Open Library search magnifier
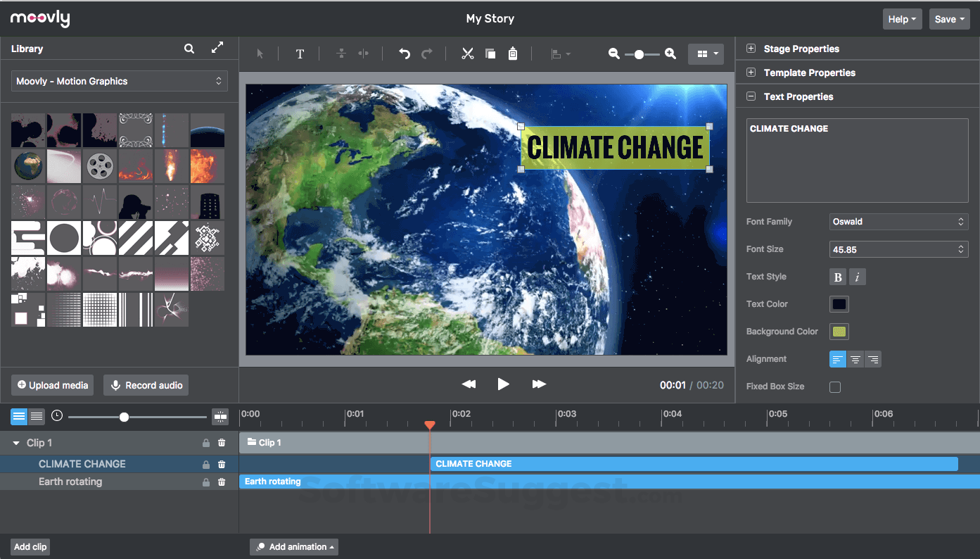The height and width of the screenshot is (559, 980). click(x=189, y=49)
